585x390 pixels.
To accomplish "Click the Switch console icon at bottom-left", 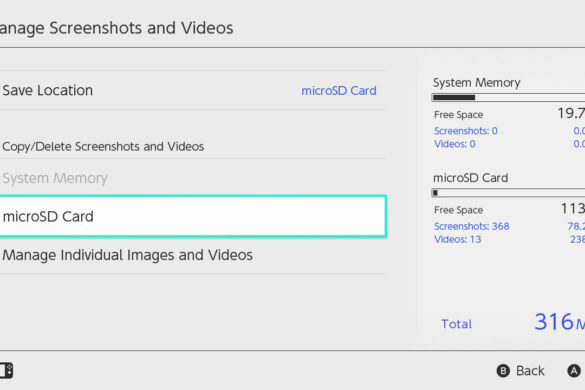I will coord(6,371).
